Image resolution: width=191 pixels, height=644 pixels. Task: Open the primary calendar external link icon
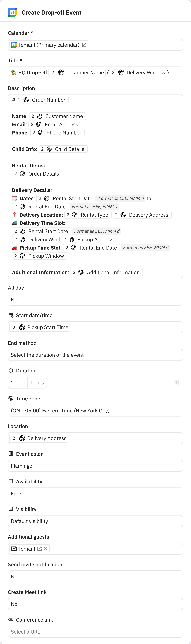coord(84,45)
